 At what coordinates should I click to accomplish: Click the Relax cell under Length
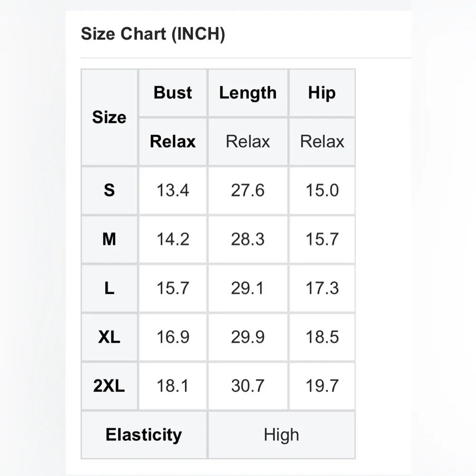tap(248, 141)
